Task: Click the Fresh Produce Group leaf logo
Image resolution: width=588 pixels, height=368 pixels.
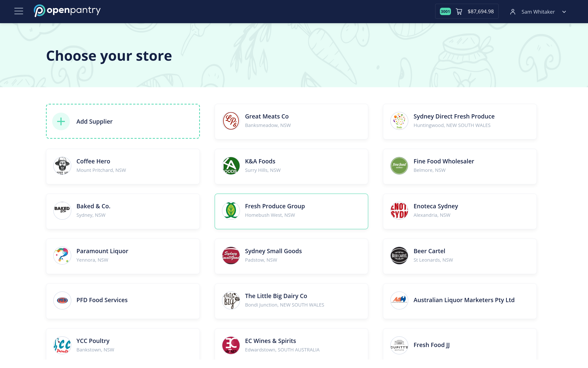Action: [x=231, y=210]
